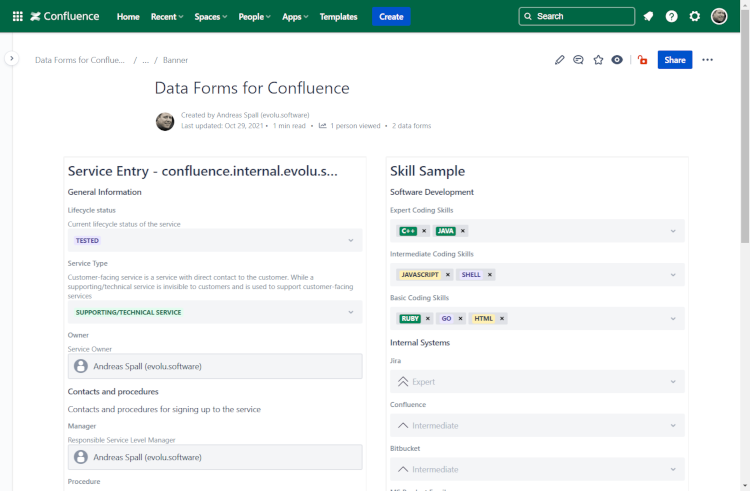
Task: Click the author avatar picture
Action: 165,121
